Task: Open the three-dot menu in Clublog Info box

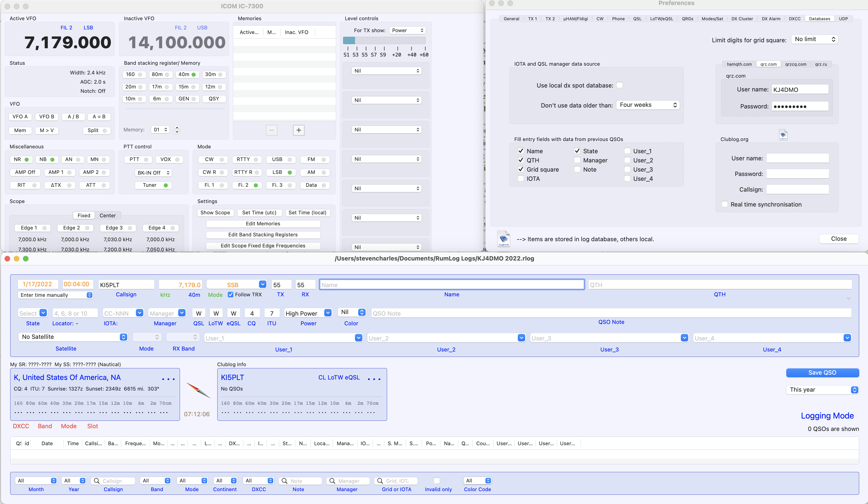Action: point(374,379)
